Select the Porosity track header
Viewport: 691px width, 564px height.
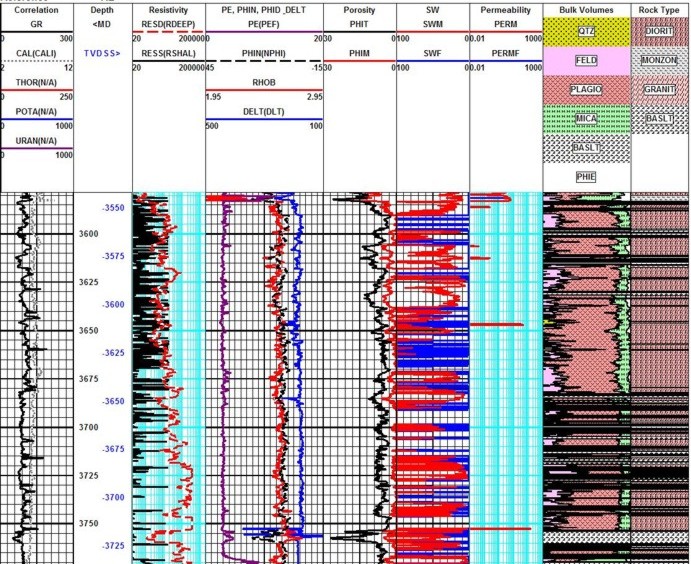click(359, 9)
